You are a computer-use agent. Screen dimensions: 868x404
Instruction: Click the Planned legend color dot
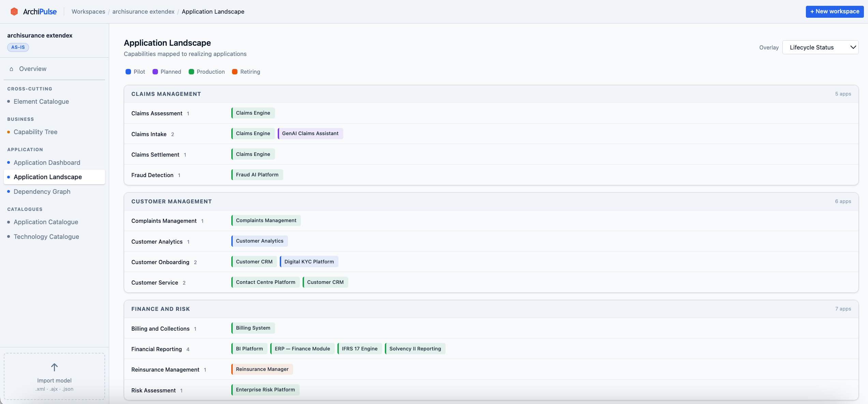coord(156,72)
